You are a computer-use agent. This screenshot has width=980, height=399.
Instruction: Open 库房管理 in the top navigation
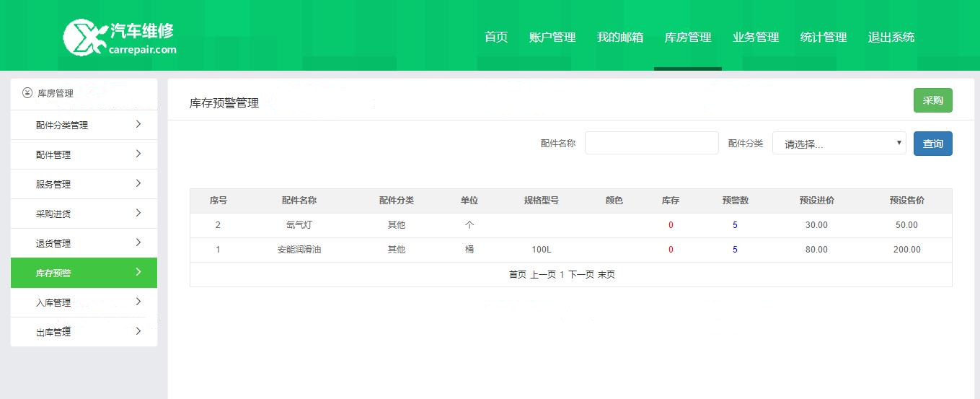tap(687, 38)
